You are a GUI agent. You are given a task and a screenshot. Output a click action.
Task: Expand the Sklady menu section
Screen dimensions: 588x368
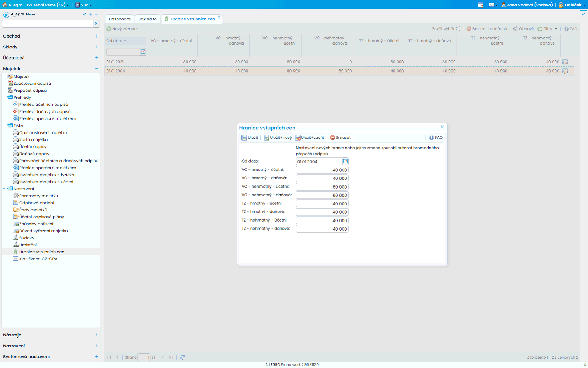[x=97, y=47]
